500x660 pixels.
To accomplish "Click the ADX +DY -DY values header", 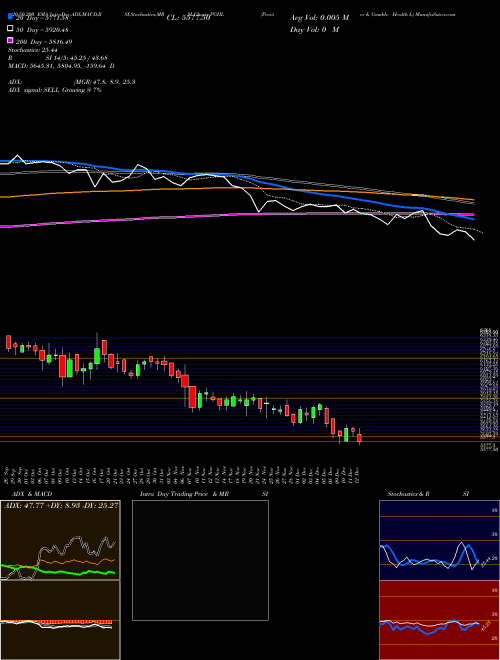I will point(61,505).
